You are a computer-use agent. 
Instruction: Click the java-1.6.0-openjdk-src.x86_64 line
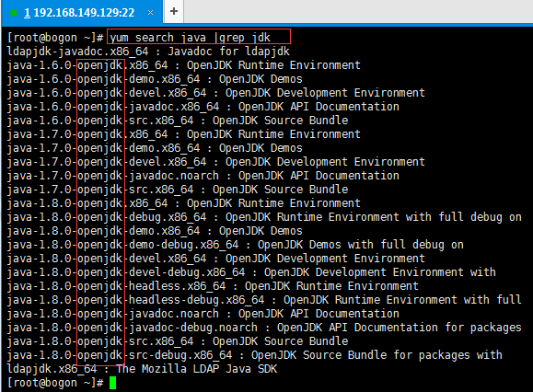(178, 121)
